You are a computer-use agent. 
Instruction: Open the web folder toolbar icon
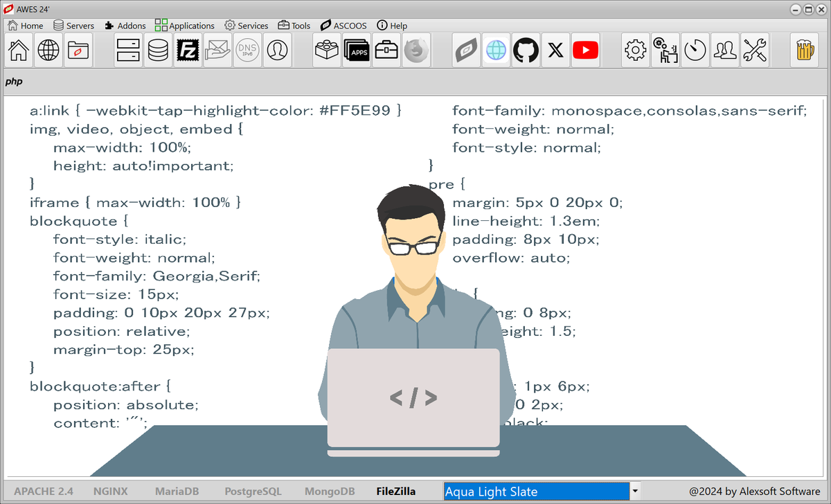click(x=78, y=51)
